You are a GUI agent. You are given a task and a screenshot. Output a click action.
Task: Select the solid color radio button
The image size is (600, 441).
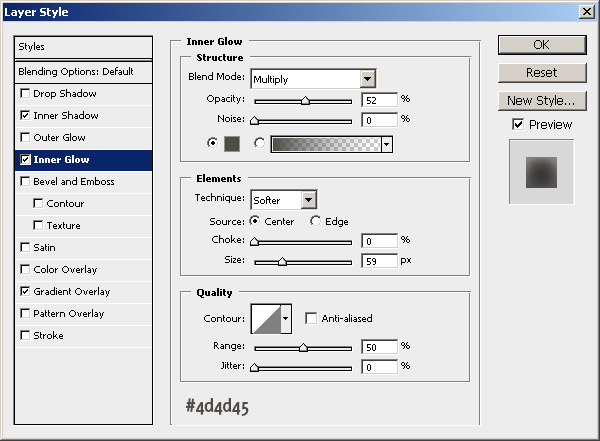pos(212,143)
